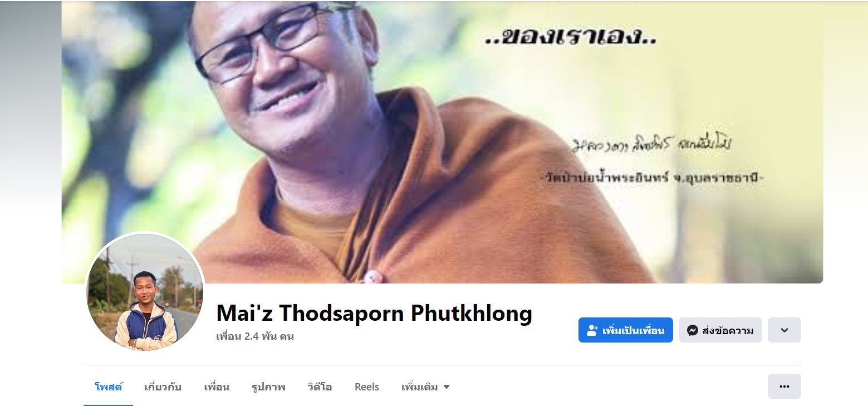Viewport: 868px width, 406px height.
Task: Open the เพื่อน tab
Action: click(217, 387)
